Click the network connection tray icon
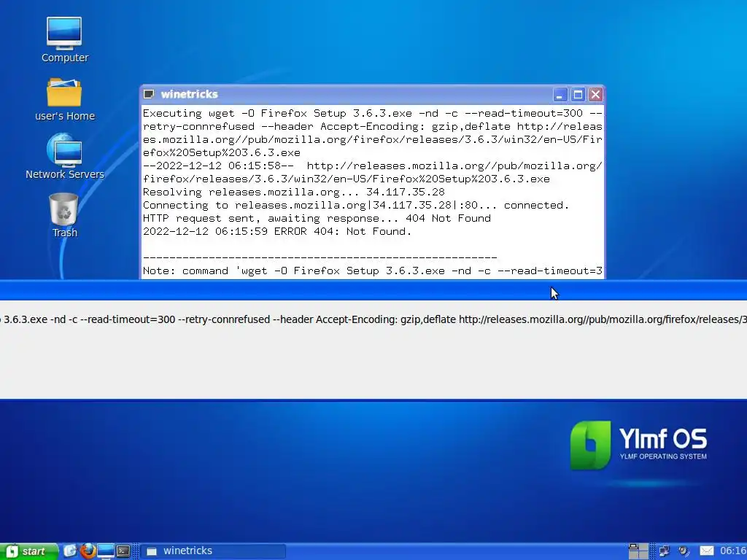Viewport: 747px width, 560px height. (664, 551)
